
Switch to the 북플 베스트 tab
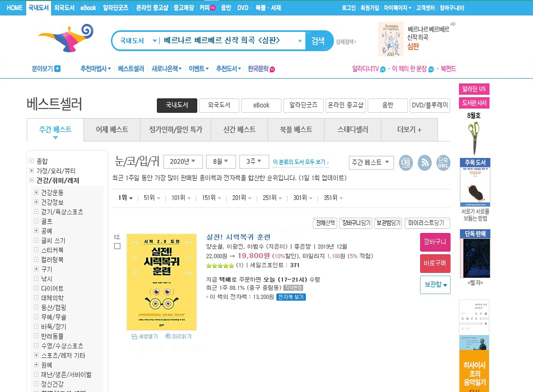(x=296, y=130)
